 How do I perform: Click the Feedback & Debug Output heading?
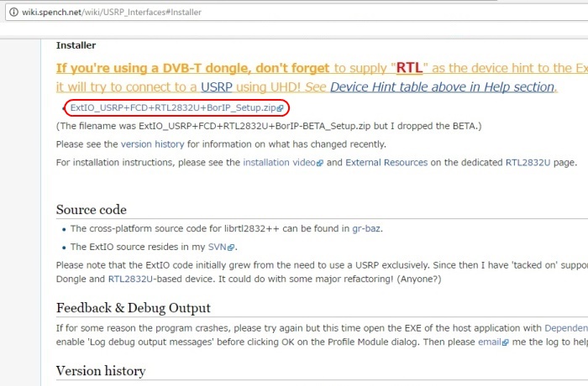133,308
